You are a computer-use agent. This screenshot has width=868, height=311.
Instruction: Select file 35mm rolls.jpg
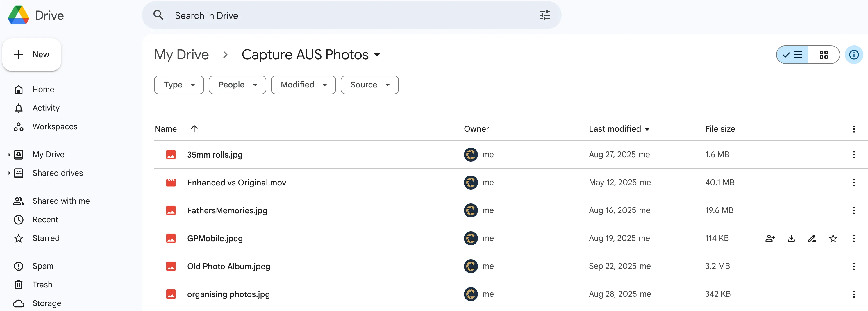click(x=215, y=155)
